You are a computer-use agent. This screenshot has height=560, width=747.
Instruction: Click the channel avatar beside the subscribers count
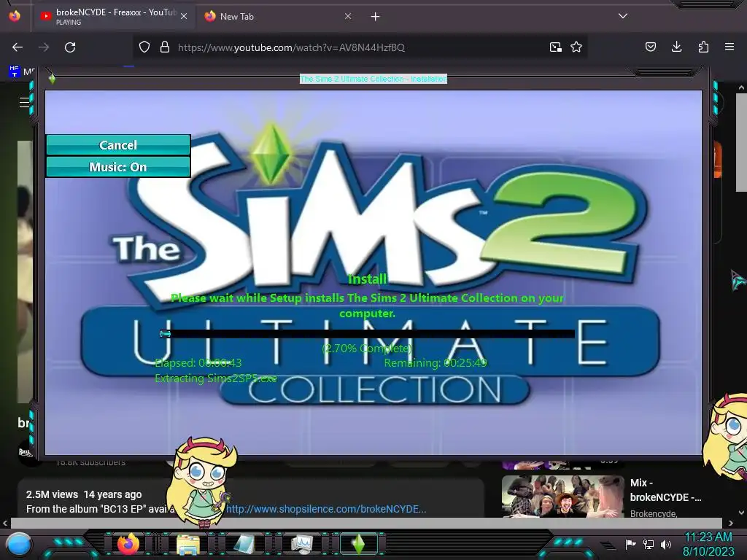28,452
